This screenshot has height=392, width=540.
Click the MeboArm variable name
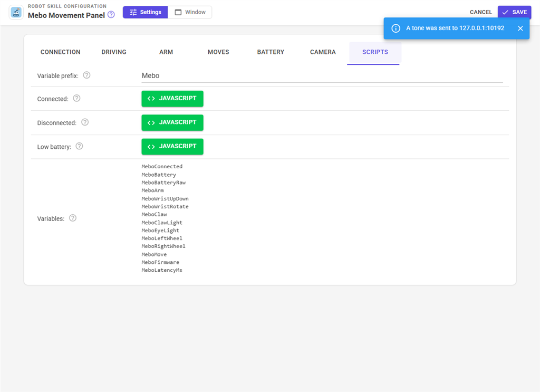pos(152,190)
